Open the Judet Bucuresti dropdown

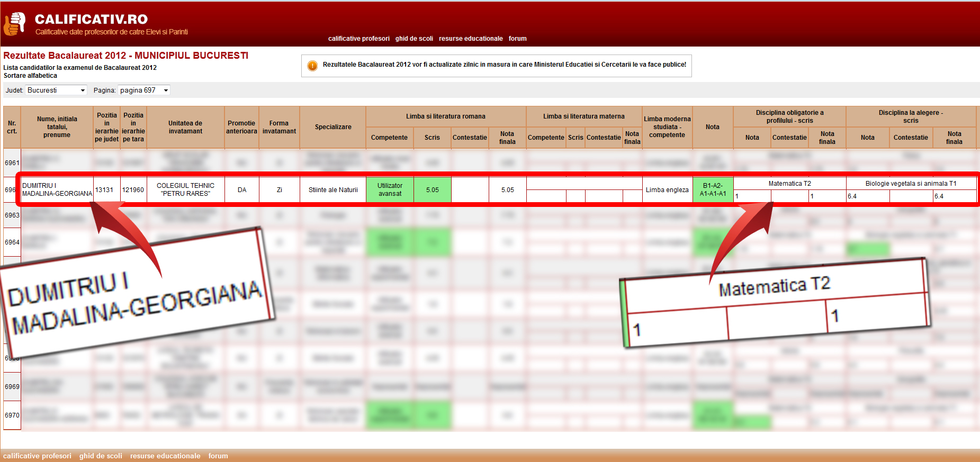pos(56,90)
